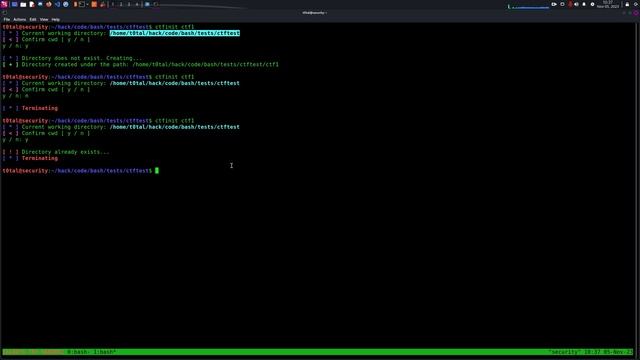Click the logout power icon
Viewport: 640px width, 360px height.
click(x=636, y=4)
